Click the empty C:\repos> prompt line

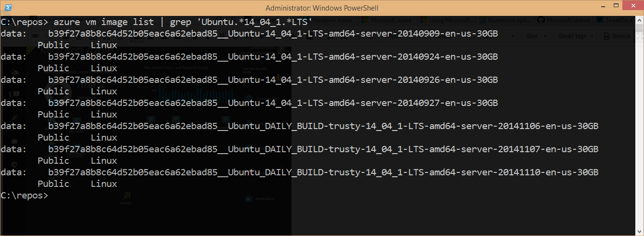[25, 196]
